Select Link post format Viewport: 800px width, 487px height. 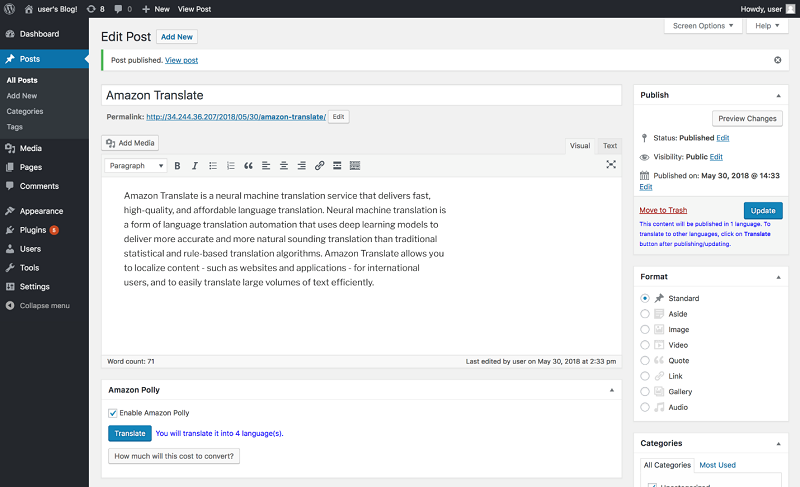click(x=645, y=376)
